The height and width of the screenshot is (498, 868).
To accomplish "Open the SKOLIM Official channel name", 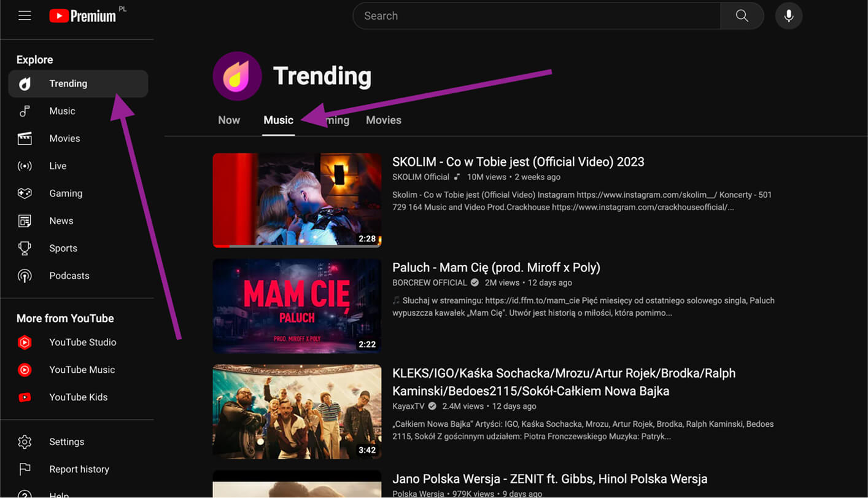I will point(420,177).
